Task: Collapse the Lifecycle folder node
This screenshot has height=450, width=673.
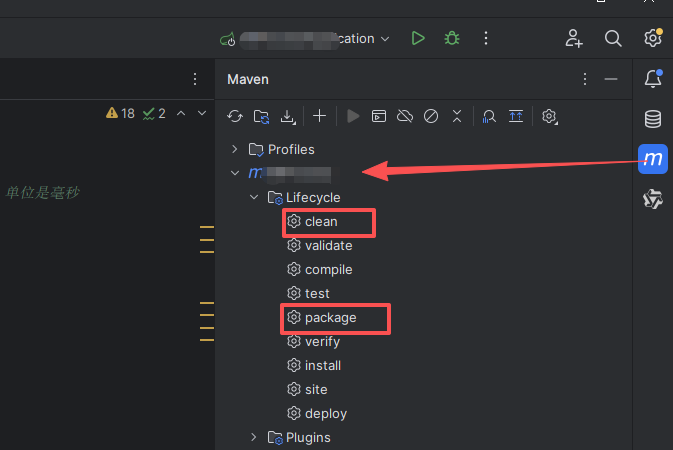Action: click(253, 197)
